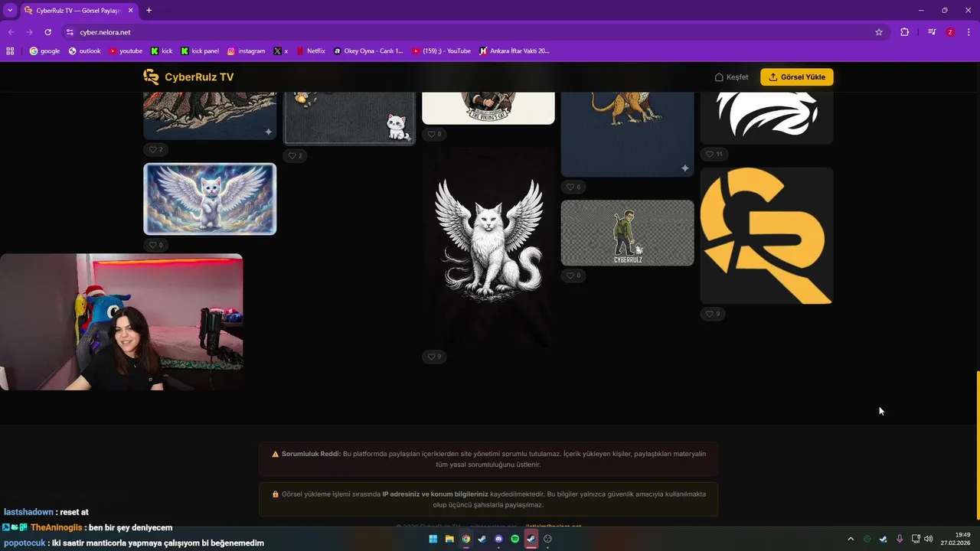Viewport: 980px width, 551px height.
Task: Bookmark this page with the star icon
Action: (879, 32)
